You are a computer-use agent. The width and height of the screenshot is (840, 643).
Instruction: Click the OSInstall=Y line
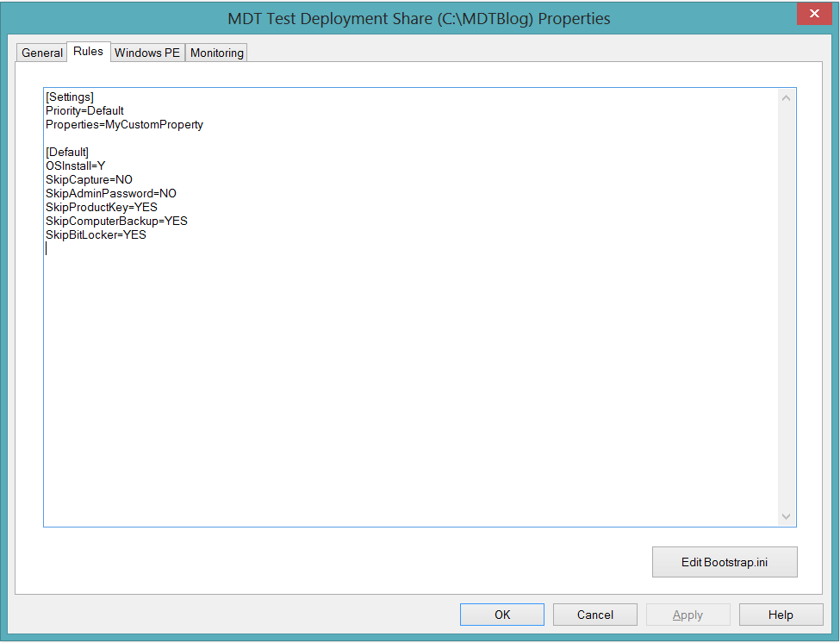76,166
